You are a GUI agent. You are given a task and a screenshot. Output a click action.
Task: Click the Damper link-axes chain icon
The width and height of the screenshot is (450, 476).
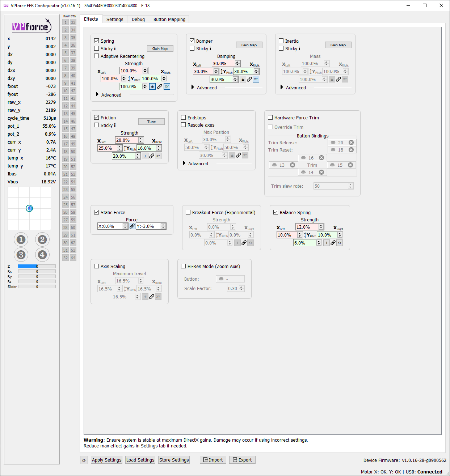tap(249, 79)
